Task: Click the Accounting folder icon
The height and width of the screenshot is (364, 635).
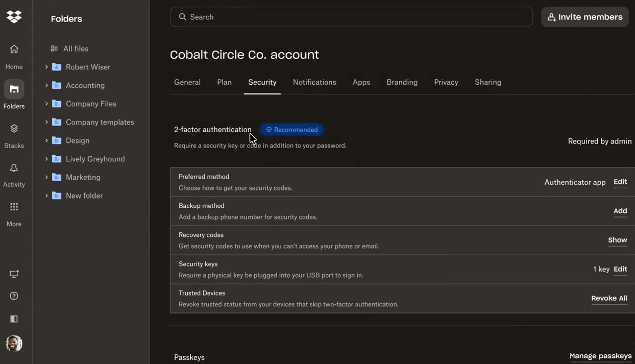Action: pos(57,85)
